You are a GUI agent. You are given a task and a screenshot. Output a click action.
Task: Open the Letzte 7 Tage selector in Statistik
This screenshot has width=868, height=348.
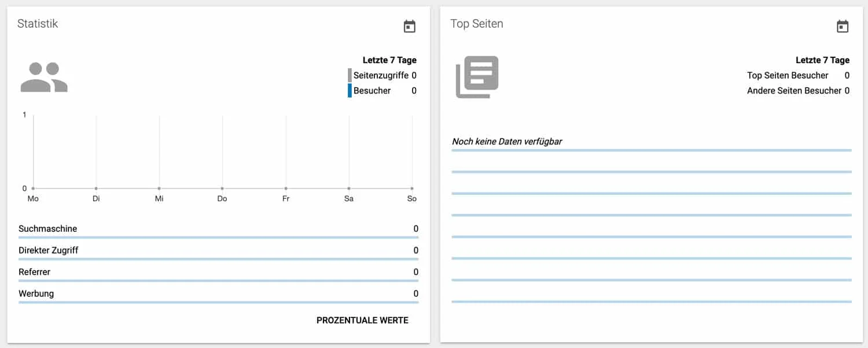391,60
